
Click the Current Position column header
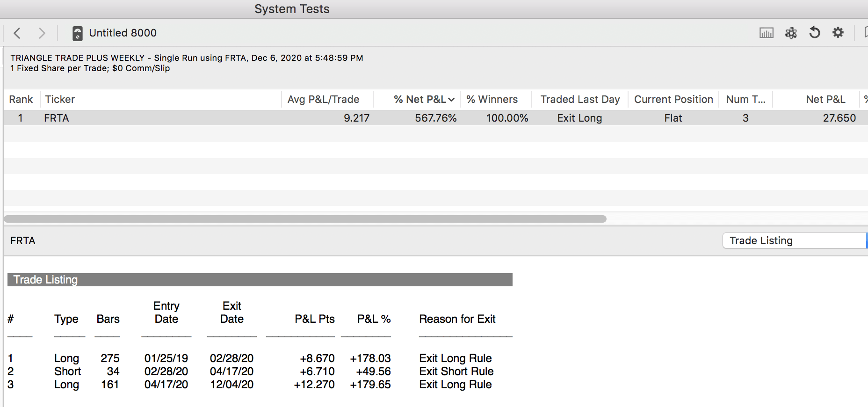[x=673, y=100]
